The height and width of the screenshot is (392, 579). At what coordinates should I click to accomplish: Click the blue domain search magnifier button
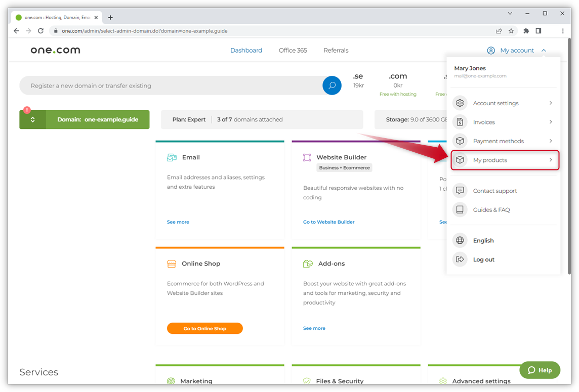coord(332,85)
